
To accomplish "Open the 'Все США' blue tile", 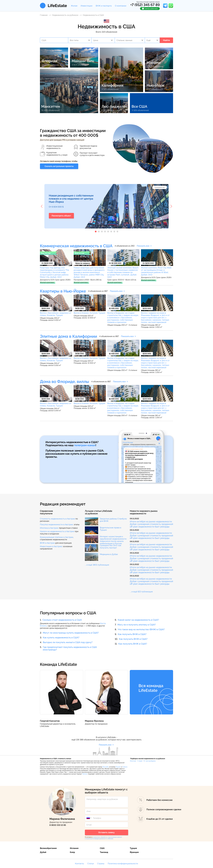I will coord(151,103).
